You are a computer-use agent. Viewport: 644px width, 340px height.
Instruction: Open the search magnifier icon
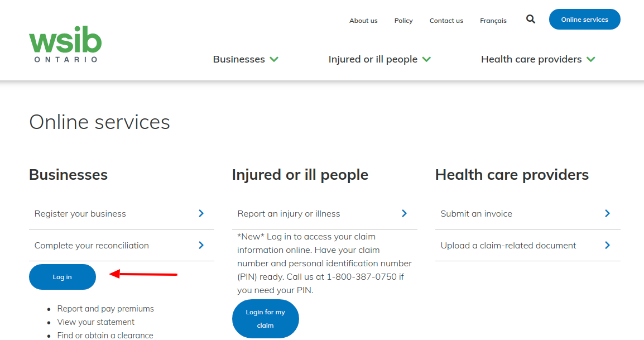tap(531, 20)
